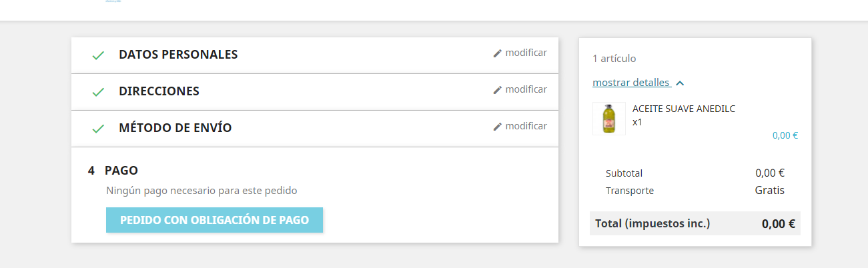The width and height of the screenshot is (868, 268).
Task: Select the Pago step title
Action: (x=121, y=171)
